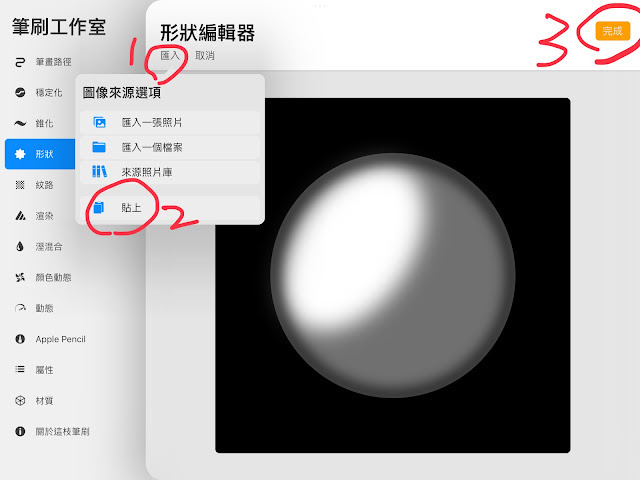This screenshot has width=640, height=480.
Task: Tap the 匯入 import button
Action: coord(170,56)
